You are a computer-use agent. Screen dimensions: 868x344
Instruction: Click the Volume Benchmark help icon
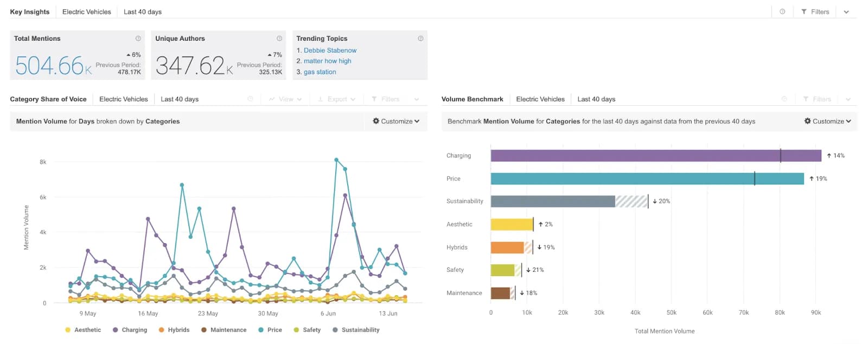coord(784,99)
